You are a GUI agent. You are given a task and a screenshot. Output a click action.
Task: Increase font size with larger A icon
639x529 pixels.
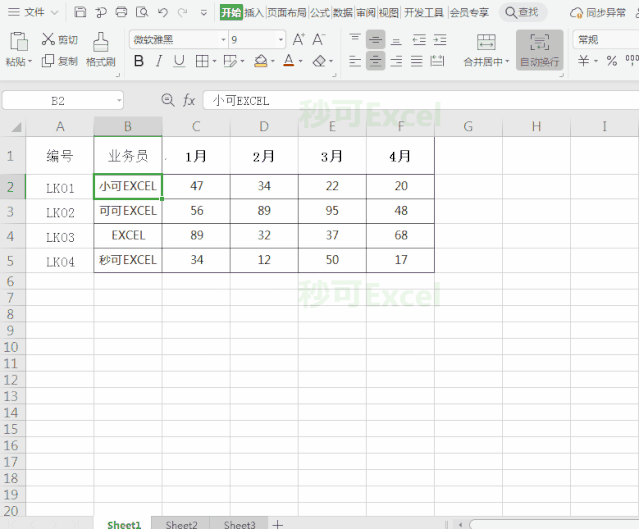(298, 40)
